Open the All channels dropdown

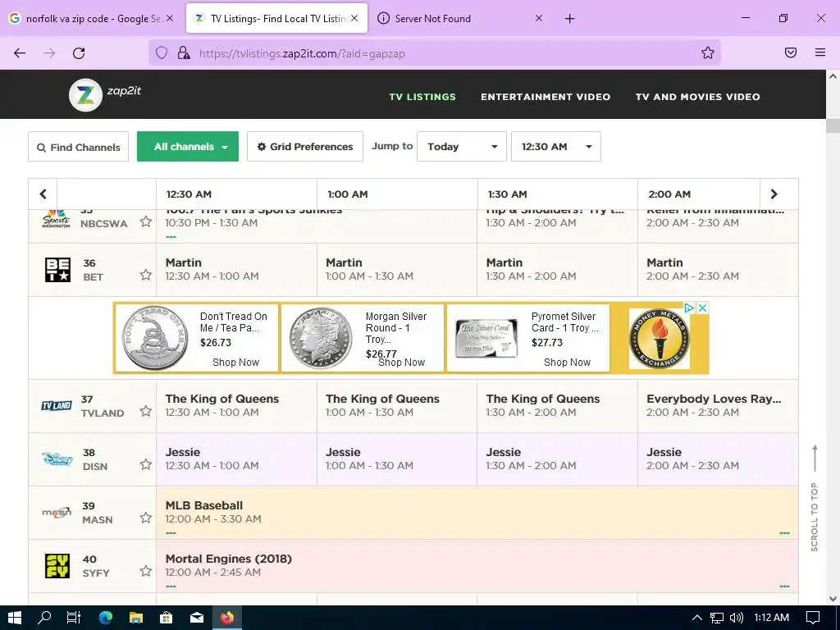tap(188, 146)
